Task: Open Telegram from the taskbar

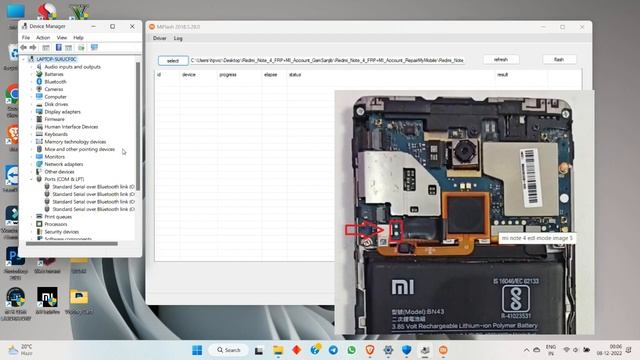Action: 333,350
